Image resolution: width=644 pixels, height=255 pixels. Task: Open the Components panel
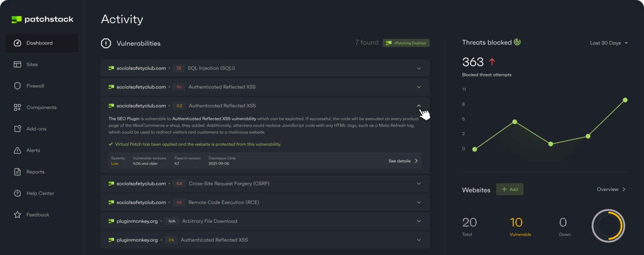click(42, 107)
